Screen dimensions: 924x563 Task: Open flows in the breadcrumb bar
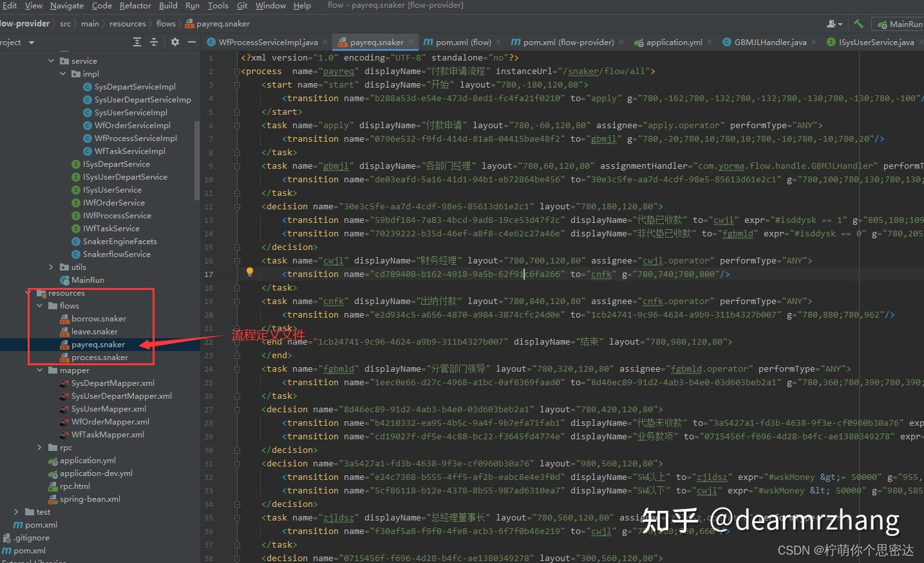click(x=165, y=23)
